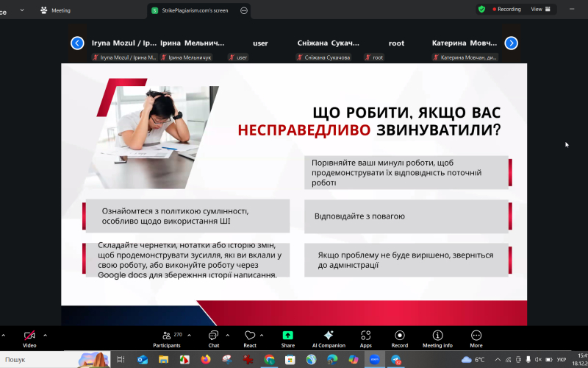588x368 pixels.
Task: Open the Chat panel
Action: click(x=213, y=336)
